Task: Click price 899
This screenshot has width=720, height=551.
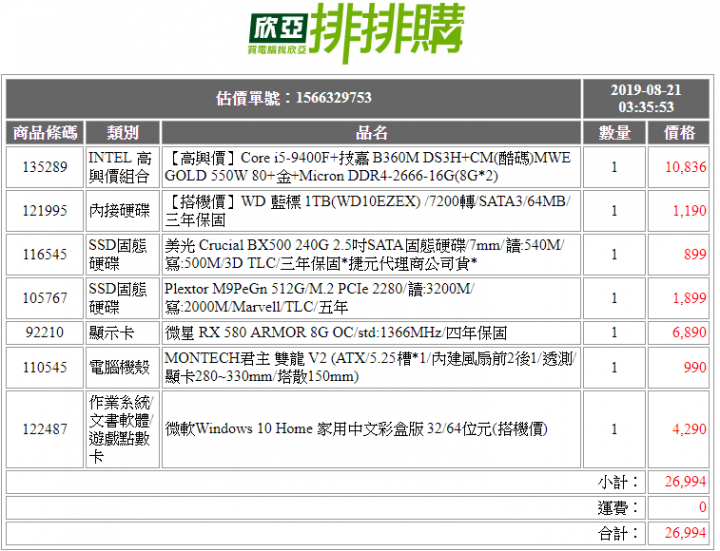Action: (x=695, y=254)
